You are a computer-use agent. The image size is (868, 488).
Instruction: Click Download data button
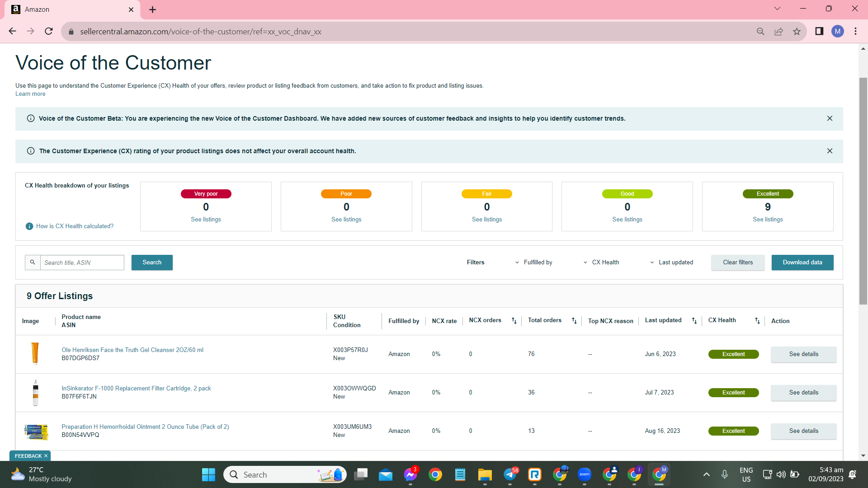click(x=802, y=263)
